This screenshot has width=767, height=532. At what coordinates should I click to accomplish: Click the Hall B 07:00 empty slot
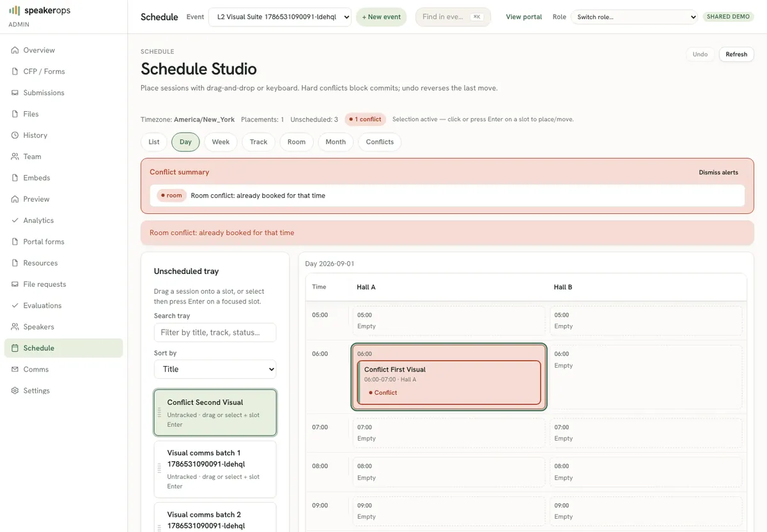(x=646, y=433)
